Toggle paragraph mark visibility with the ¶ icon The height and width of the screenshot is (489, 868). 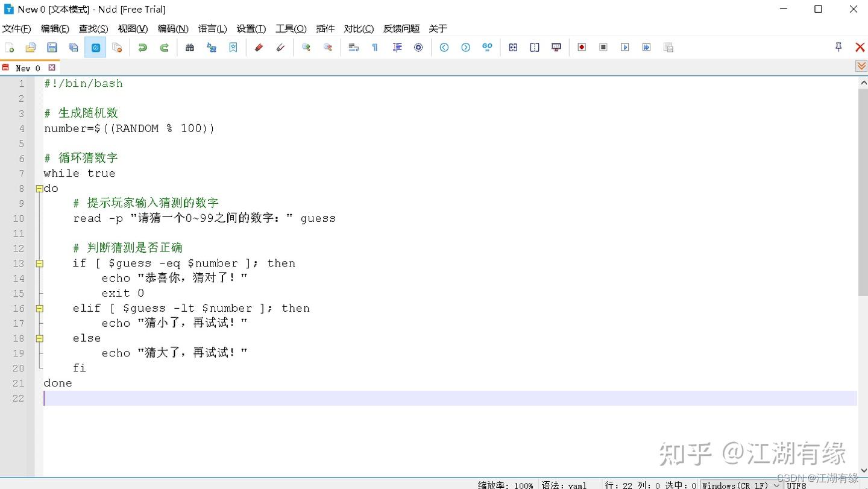(374, 47)
